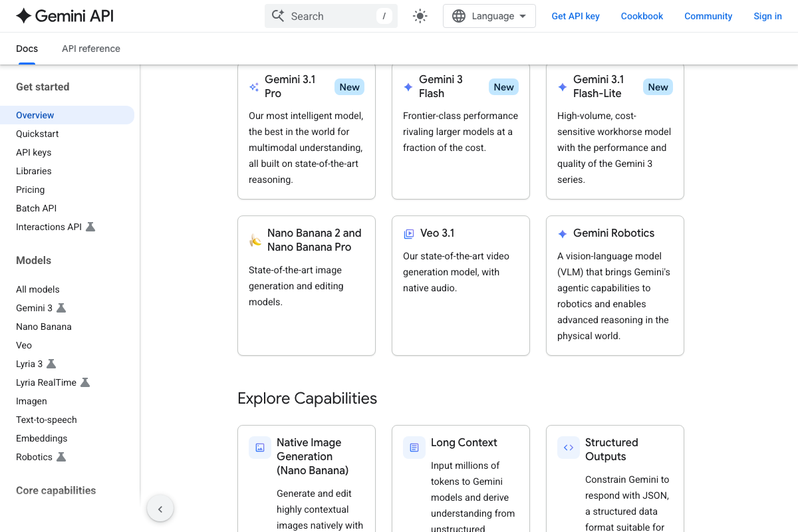Click the Gemini API logo
The height and width of the screenshot is (532, 798).
coord(65,16)
